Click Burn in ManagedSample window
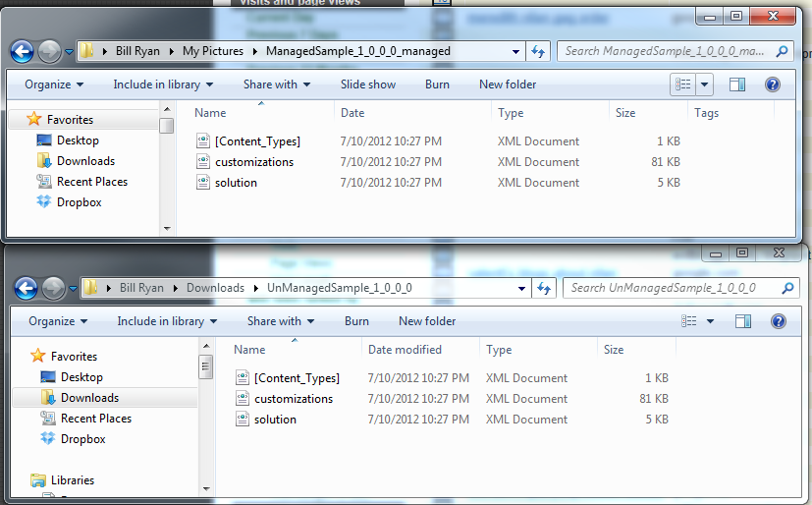 point(437,84)
